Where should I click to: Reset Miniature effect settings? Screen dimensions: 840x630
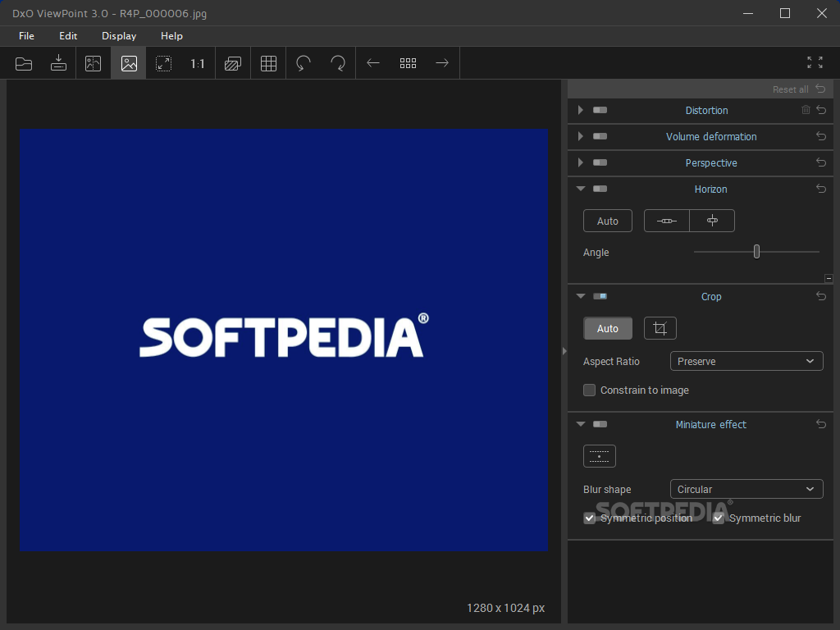point(821,424)
